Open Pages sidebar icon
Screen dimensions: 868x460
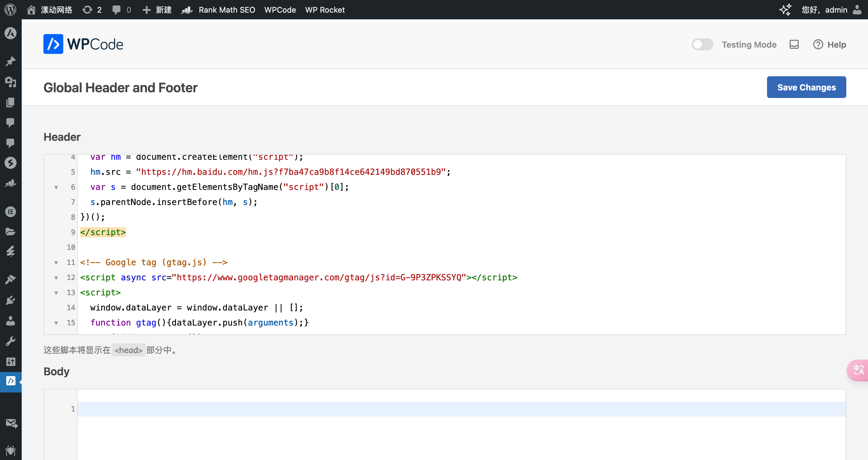coord(11,102)
